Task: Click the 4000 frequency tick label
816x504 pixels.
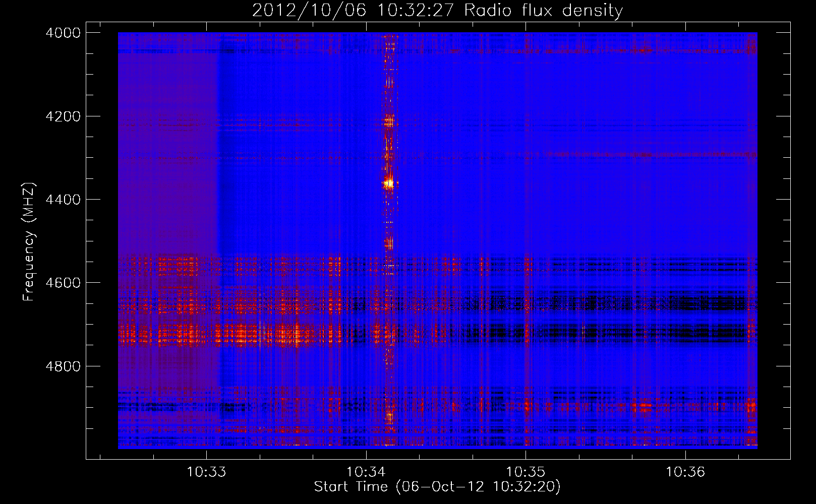Action: [63, 33]
